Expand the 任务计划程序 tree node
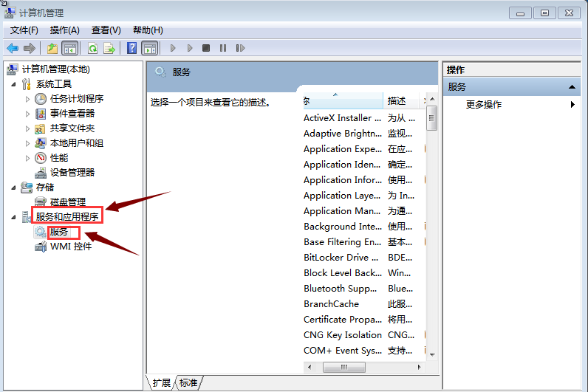Viewport: 588px width, 392px height. coord(28,99)
